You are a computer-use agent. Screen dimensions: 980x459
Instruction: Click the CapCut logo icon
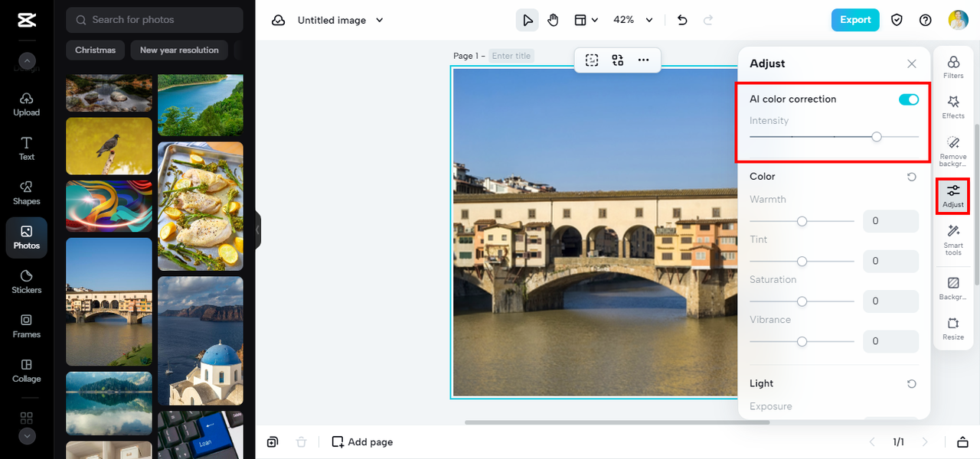(26, 21)
